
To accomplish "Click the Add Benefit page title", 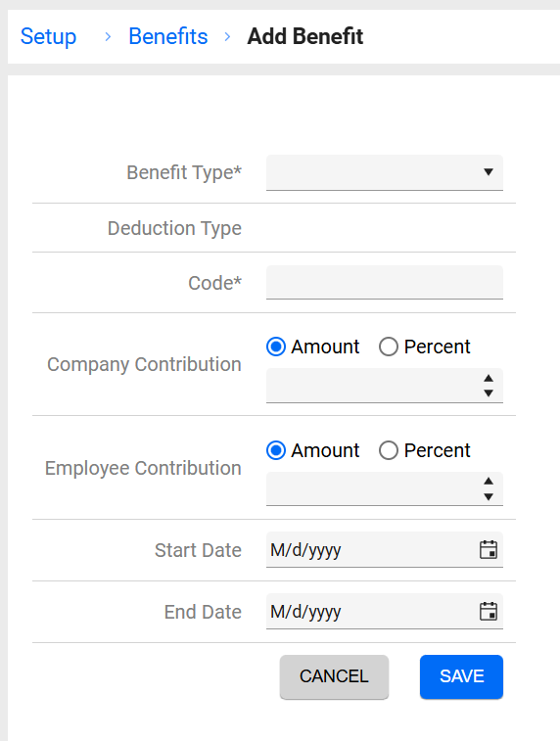I will click(305, 36).
